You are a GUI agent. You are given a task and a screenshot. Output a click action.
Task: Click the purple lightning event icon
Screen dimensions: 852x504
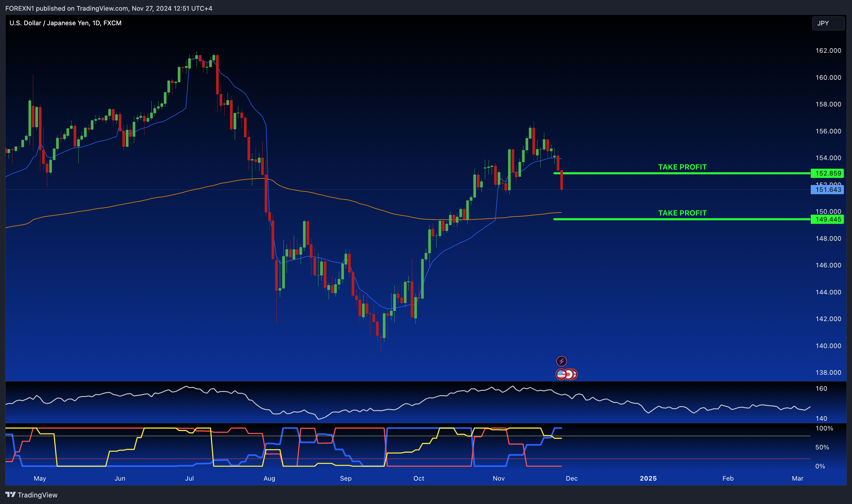pos(561,361)
